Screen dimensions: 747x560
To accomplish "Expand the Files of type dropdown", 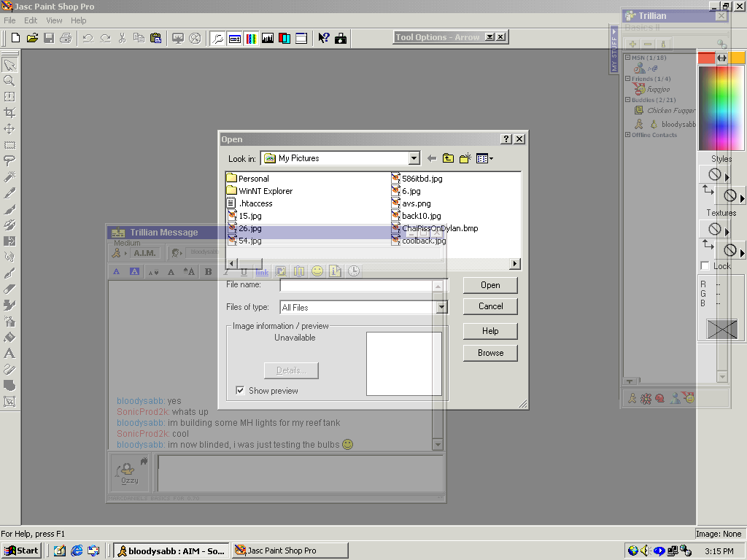I will [441, 308].
